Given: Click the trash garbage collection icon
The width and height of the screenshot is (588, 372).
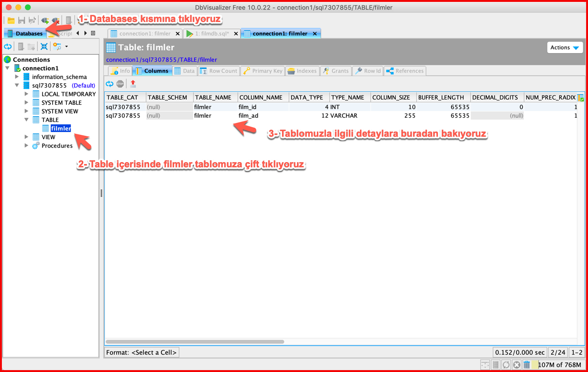Looking at the screenshot, I should tap(526, 365).
